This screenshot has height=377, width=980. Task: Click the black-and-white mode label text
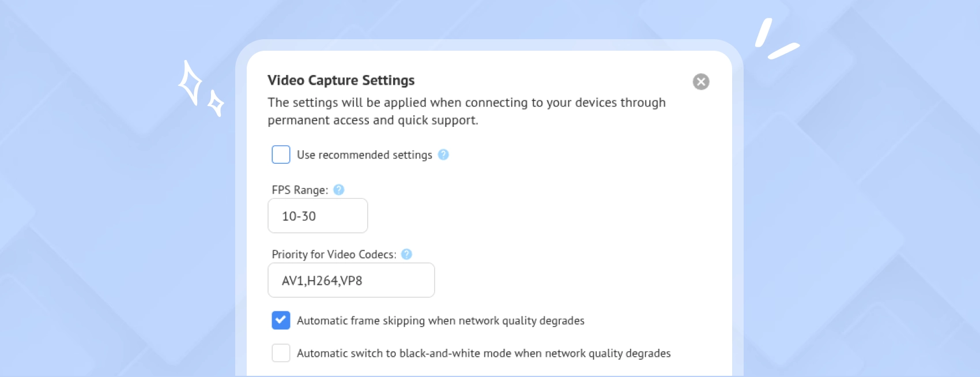(484, 353)
